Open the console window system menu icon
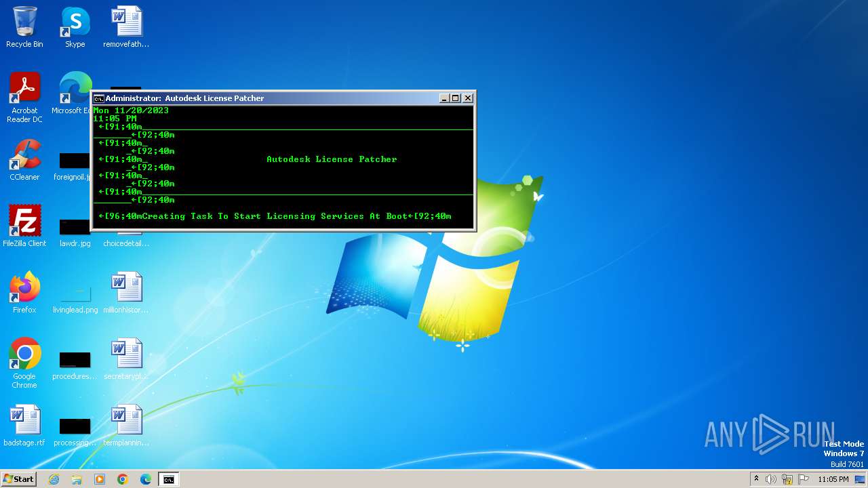868x488 pixels. click(x=99, y=98)
